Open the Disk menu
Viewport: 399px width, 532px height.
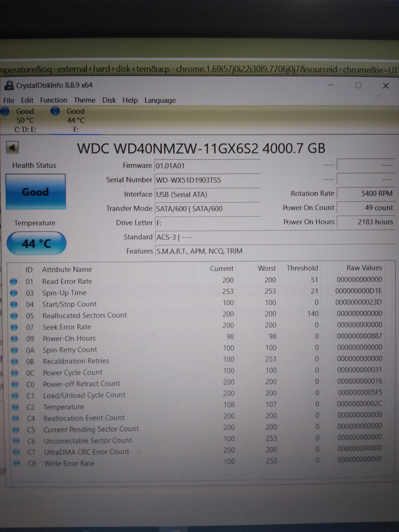[x=109, y=100]
